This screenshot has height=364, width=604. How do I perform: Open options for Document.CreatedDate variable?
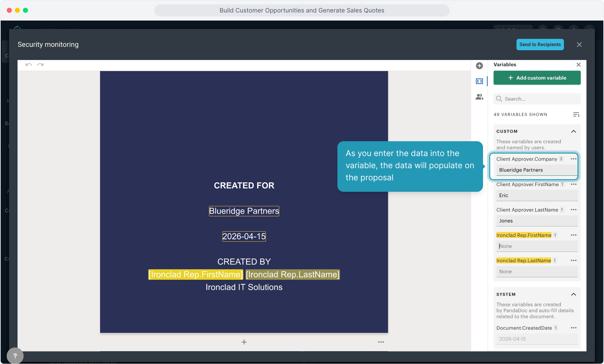coord(574,328)
